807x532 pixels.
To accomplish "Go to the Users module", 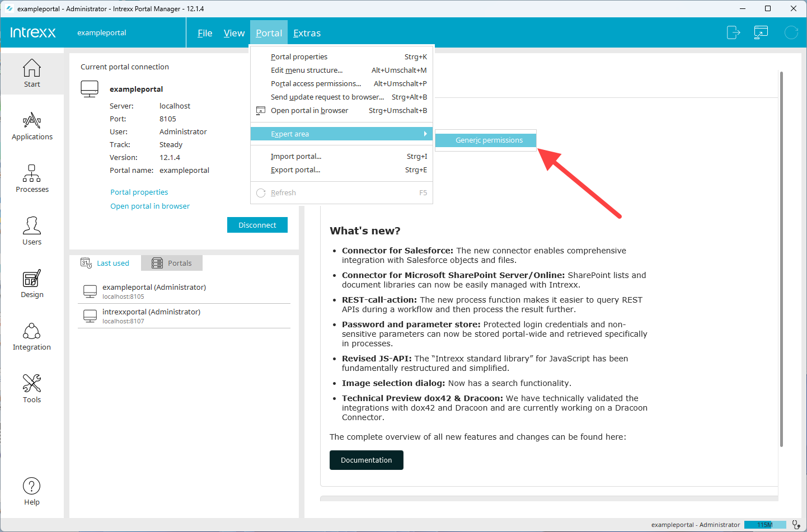I will pos(32,232).
